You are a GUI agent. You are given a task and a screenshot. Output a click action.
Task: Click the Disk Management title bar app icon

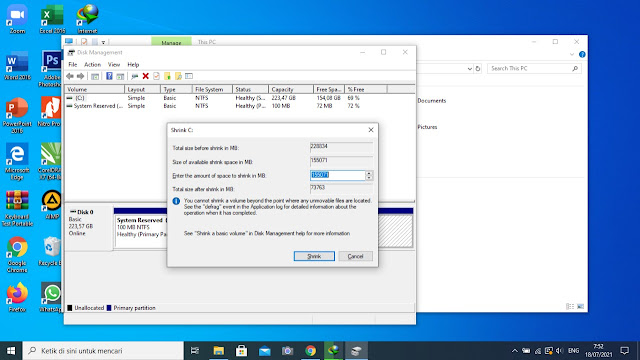pos(71,52)
